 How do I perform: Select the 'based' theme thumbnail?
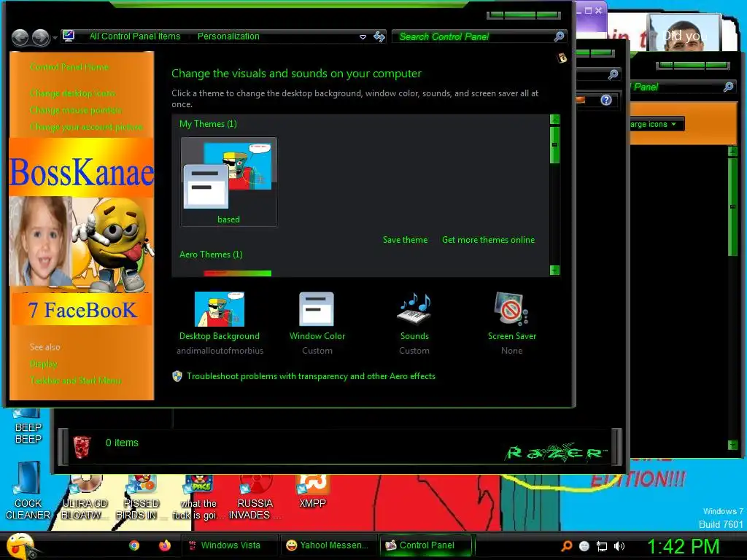[228, 182]
